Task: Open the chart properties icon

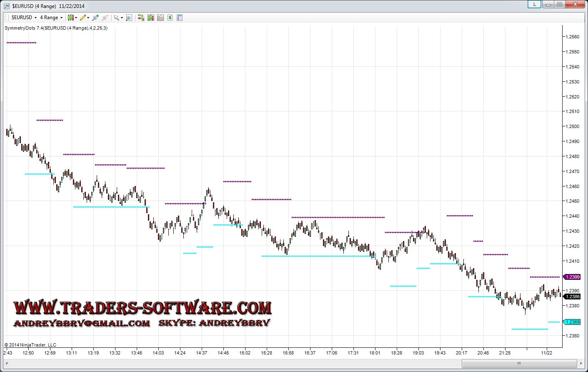Action: pos(180,18)
